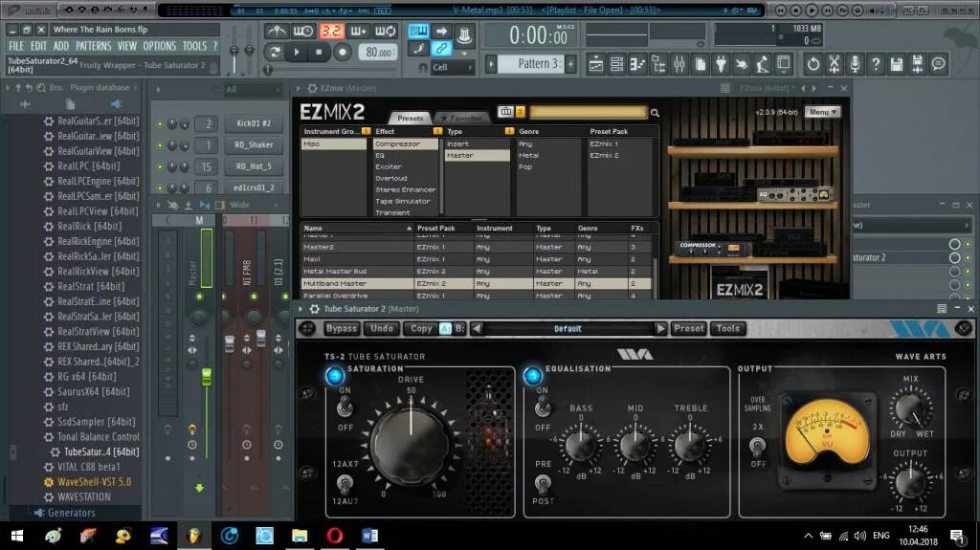Flip the Equalisation ON/OFF switch

click(543, 408)
